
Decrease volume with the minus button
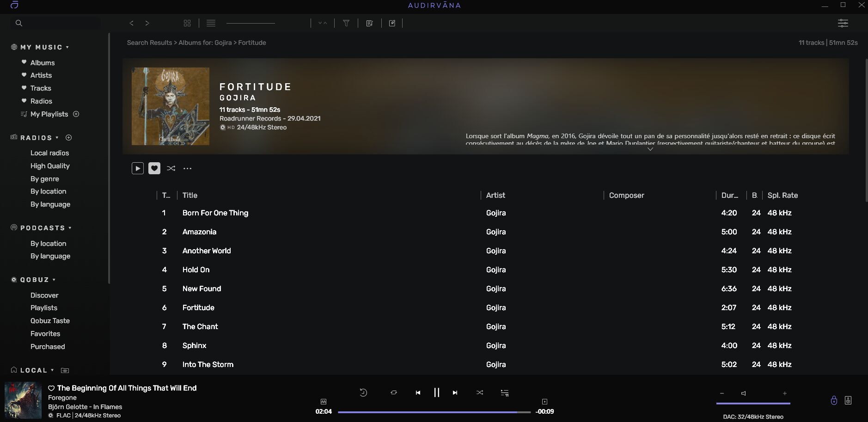[x=721, y=393]
